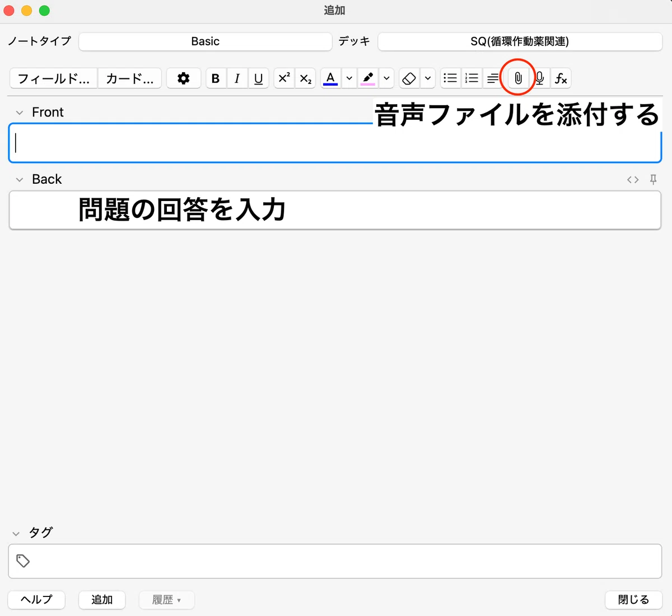Toggle bold formatting
The width and height of the screenshot is (672, 616).
(x=216, y=78)
